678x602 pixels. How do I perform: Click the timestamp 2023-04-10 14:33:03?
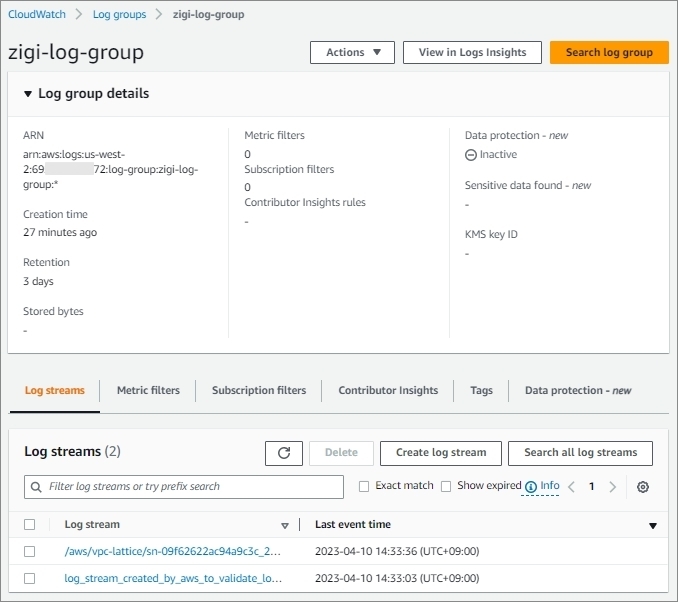tap(397, 579)
